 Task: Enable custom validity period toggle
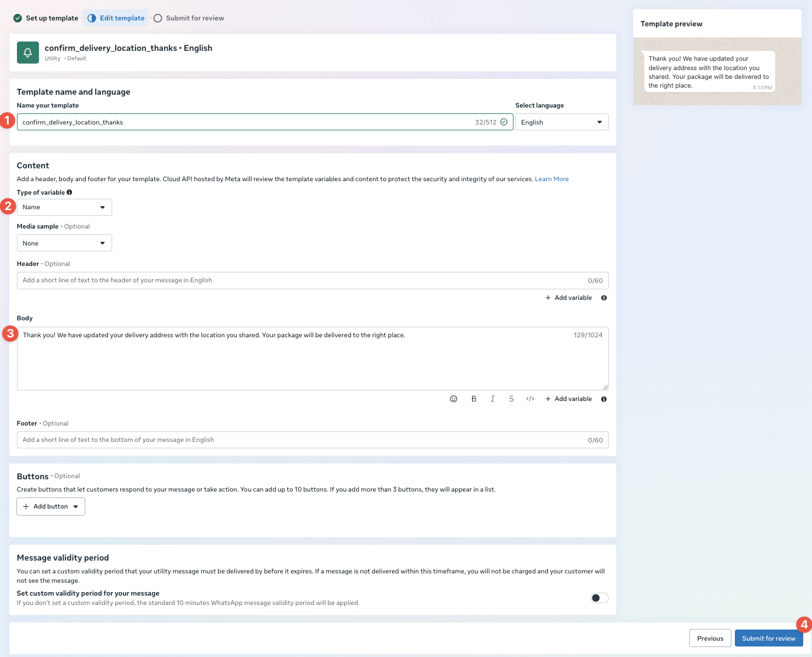599,598
